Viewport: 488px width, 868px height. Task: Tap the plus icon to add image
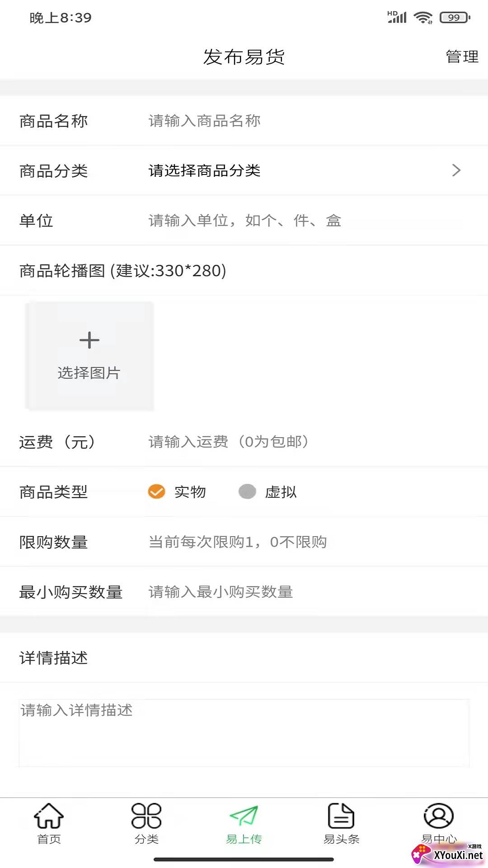pos(89,340)
